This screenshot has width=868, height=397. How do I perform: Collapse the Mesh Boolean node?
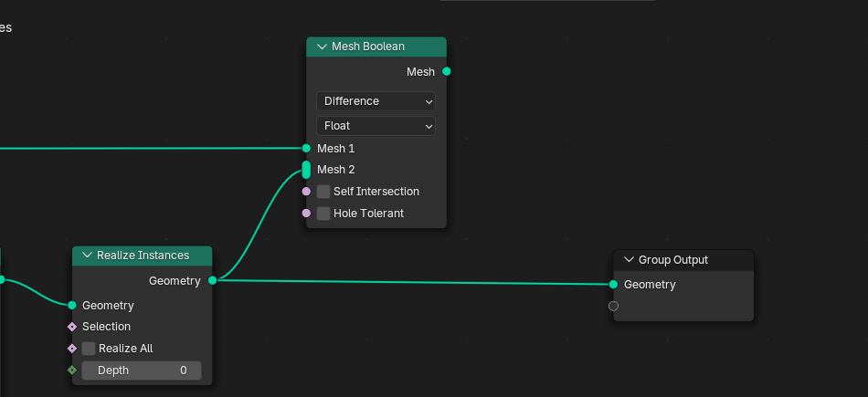(322, 47)
